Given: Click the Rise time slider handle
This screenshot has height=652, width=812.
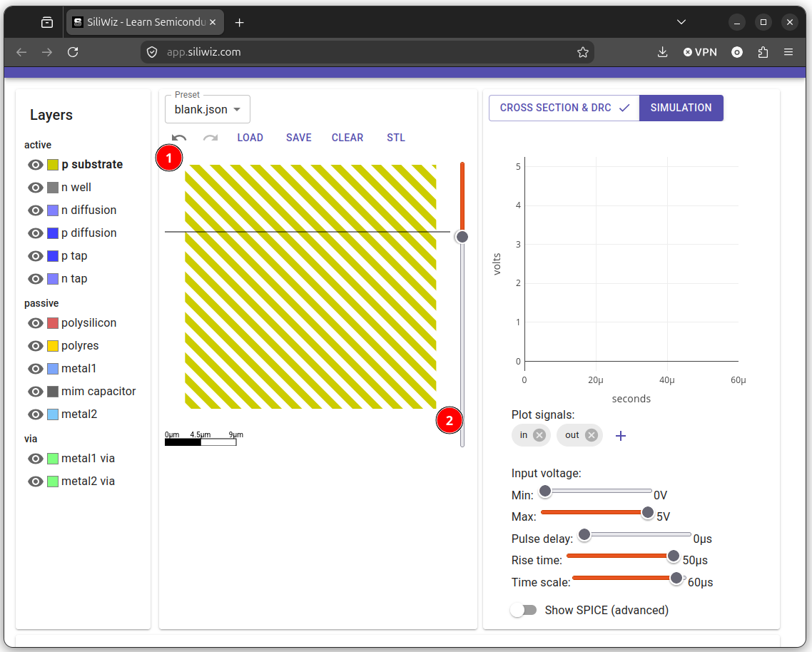Looking at the screenshot, I should pos(673,556).
